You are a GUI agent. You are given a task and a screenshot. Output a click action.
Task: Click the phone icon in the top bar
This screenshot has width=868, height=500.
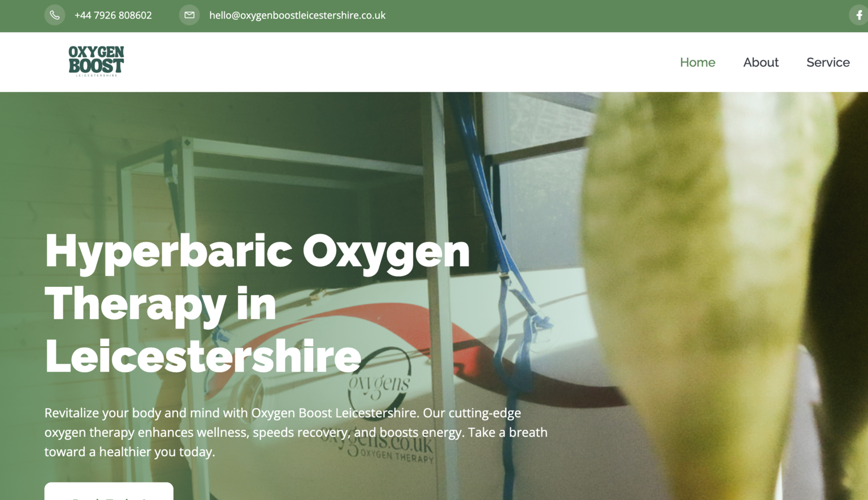pyautogui.click(x=55, y=15)
